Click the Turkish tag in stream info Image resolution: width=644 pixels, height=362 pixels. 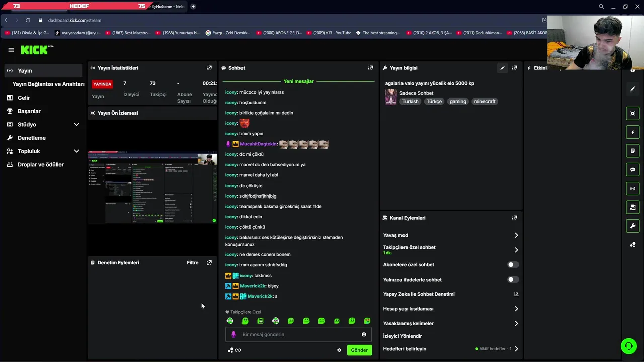410,101
